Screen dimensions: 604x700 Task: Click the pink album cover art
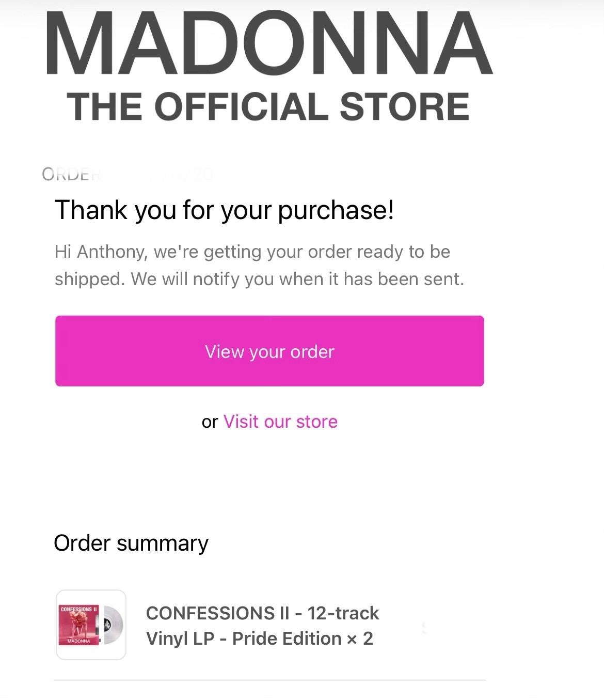pos(78,625)
